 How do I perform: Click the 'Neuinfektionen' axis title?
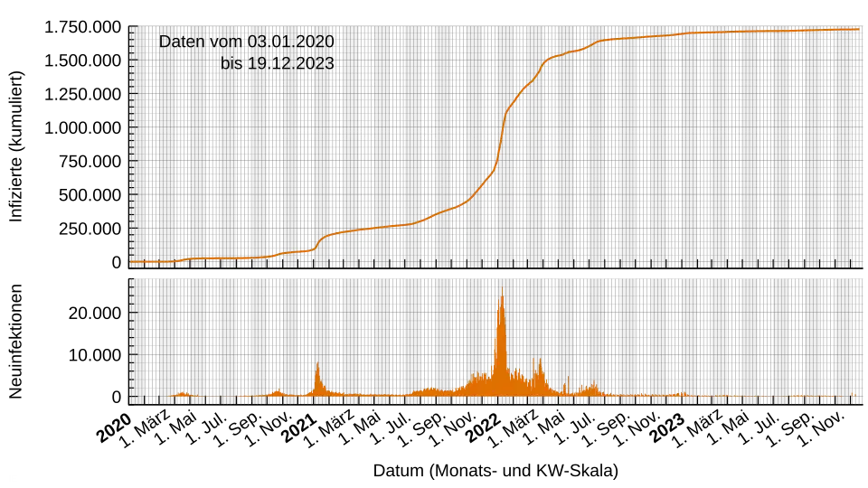point(15,342)
